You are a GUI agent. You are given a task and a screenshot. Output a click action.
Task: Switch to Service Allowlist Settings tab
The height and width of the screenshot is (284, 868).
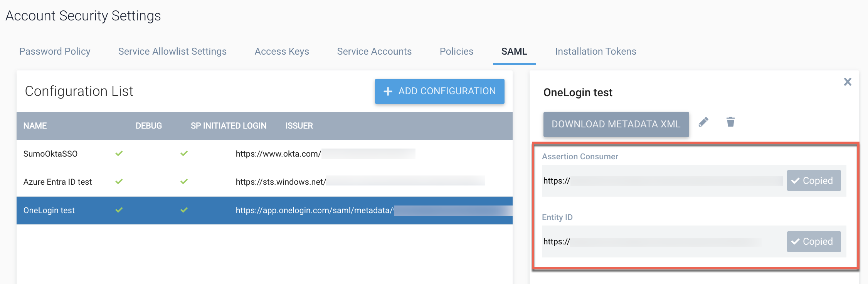(172, 52)
